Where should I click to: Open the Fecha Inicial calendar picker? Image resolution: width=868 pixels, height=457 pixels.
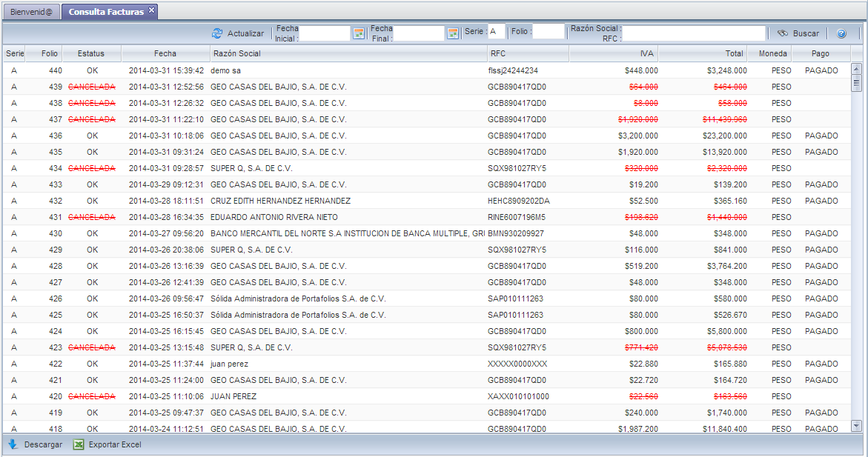[x=359, y=33]
